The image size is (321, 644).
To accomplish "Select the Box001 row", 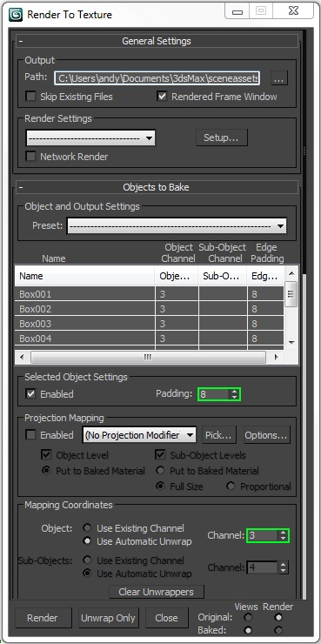I will pos(149,294).
